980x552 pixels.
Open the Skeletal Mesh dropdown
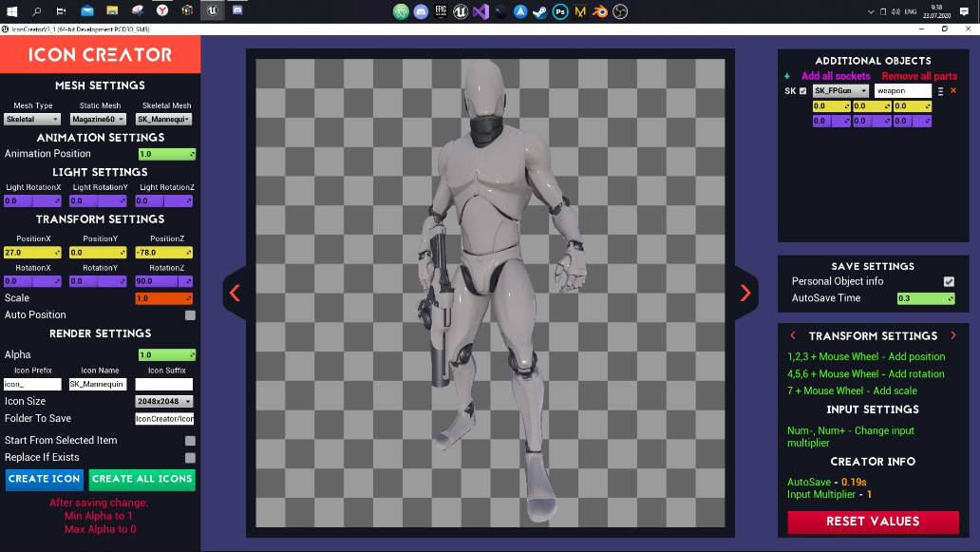pyautogui.click(x=163, y=120)
